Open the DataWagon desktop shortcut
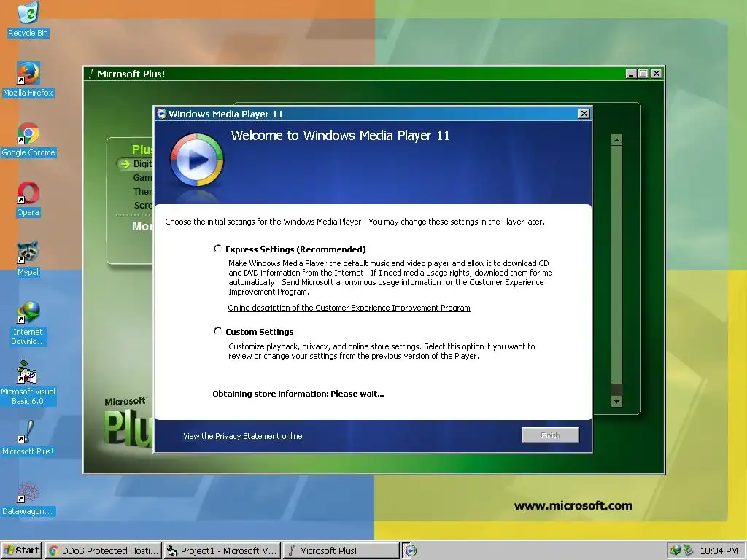 [x=28, y=499]
